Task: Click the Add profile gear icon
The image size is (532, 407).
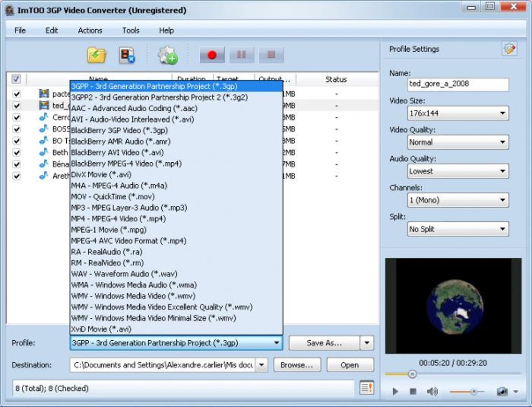Action: (167, 55)
